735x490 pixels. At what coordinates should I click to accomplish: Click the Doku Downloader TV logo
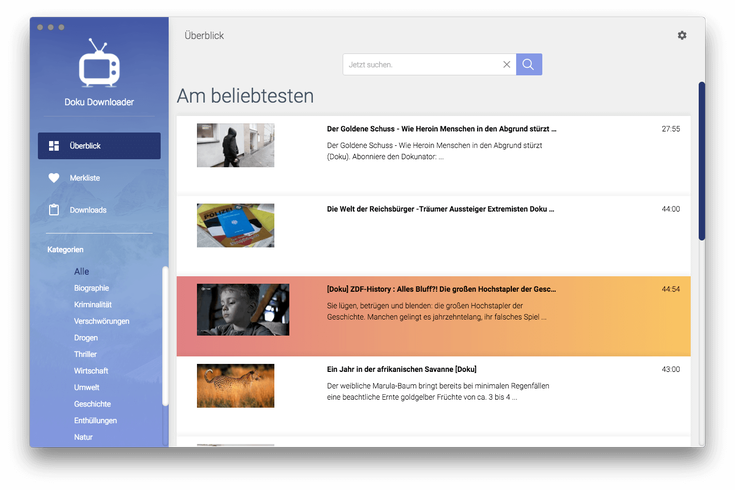pos(99,63)
